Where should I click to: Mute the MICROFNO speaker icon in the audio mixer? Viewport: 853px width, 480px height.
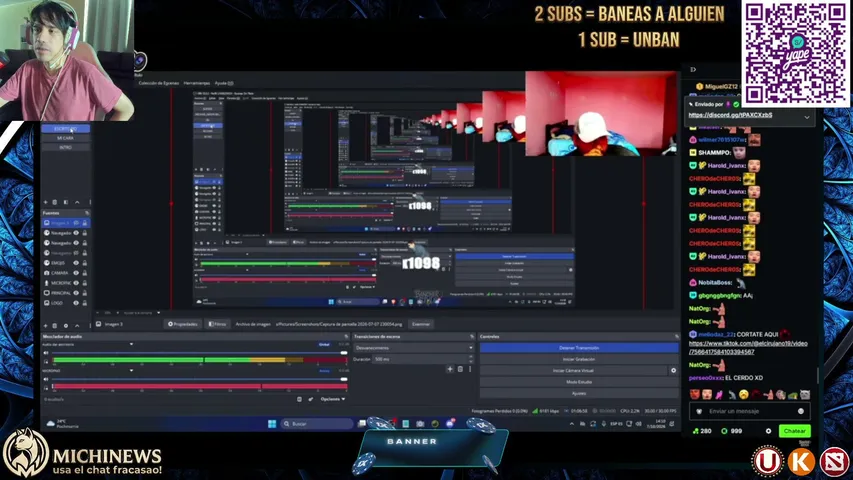(46, 379)
